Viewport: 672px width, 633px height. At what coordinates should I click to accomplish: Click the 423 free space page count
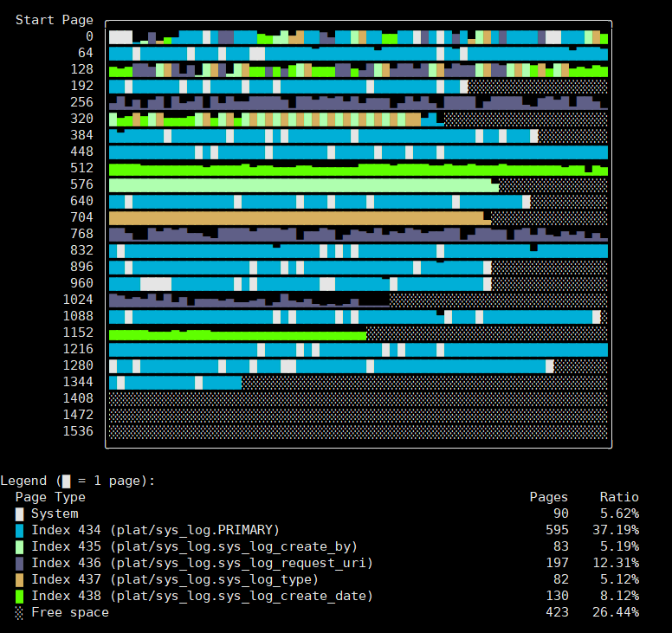point(556,612)
